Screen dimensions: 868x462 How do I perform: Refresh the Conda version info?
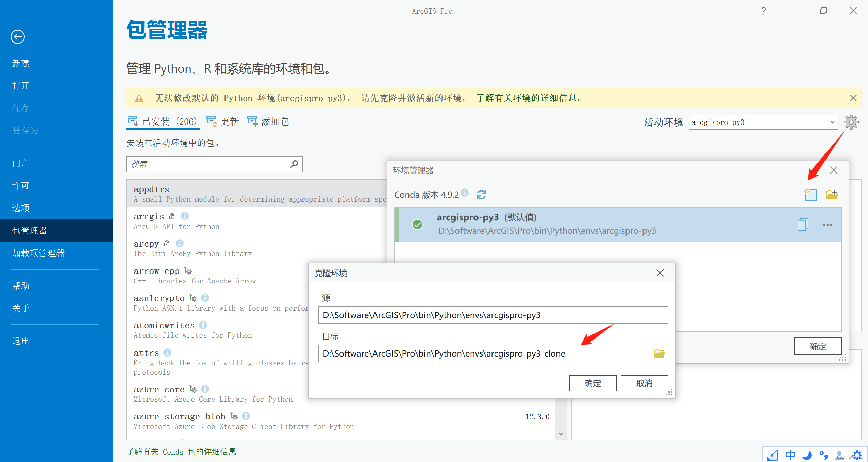(x=481, y=195)
